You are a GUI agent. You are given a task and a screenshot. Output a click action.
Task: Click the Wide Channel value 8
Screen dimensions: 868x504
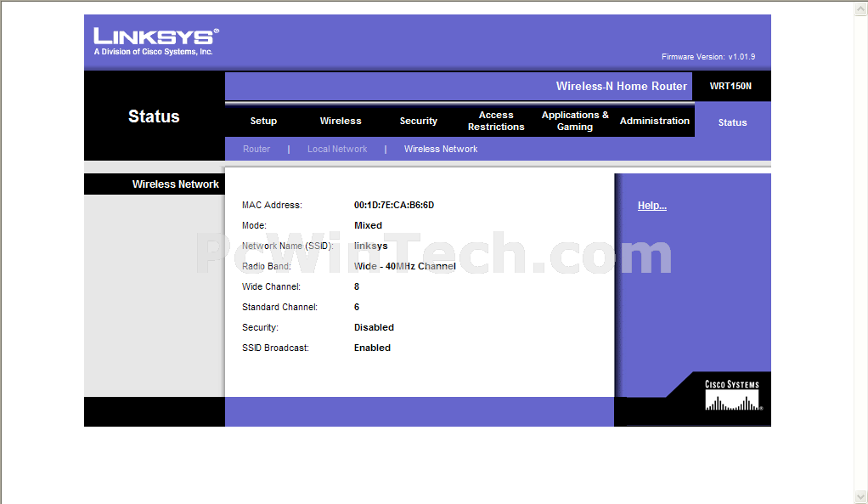(357, 287)
